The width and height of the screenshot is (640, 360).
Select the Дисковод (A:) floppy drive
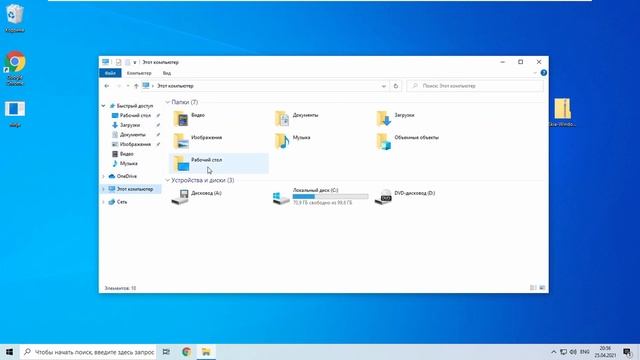click(x=196, y=197)
